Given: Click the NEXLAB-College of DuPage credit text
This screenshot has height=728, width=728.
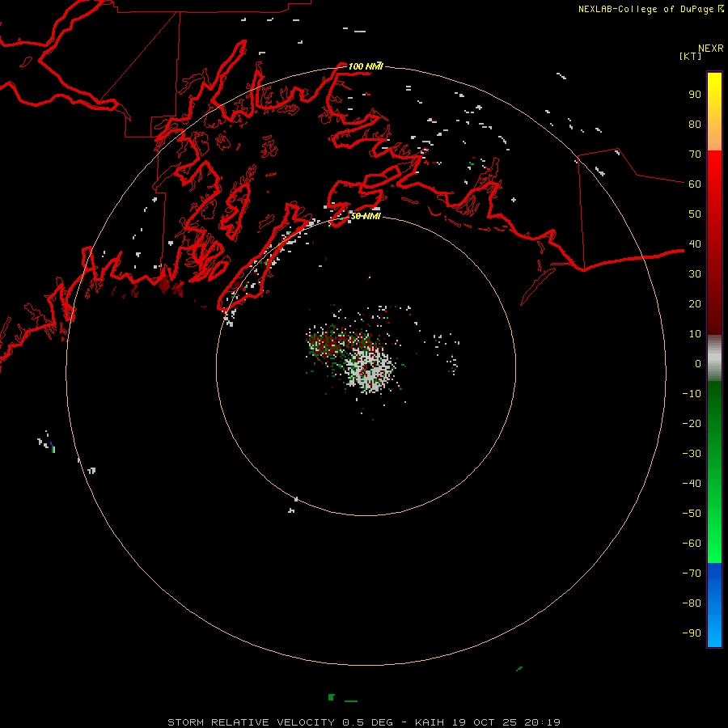Looking at the screenshot, I should point(645,9).
